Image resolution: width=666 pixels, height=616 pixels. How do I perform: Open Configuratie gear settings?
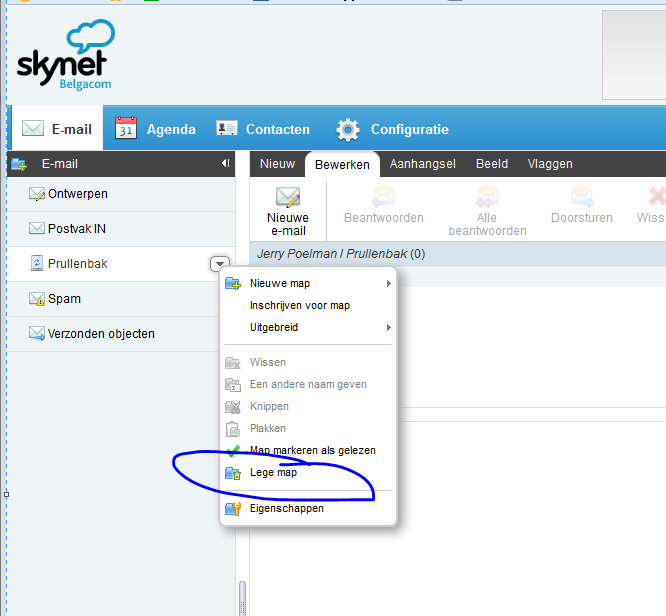click(392, 129)
